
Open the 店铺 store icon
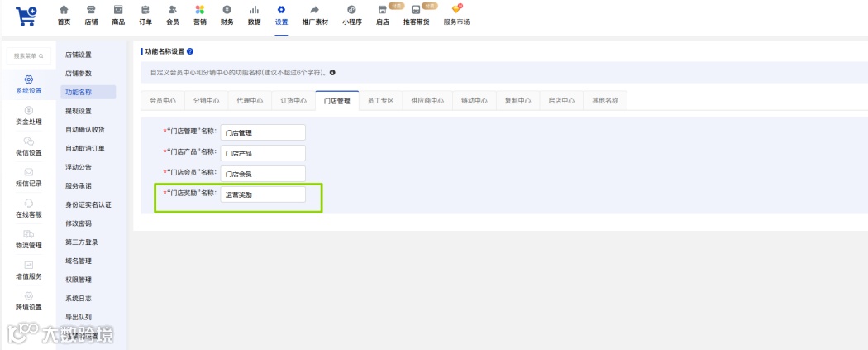[x=91, y=10]
